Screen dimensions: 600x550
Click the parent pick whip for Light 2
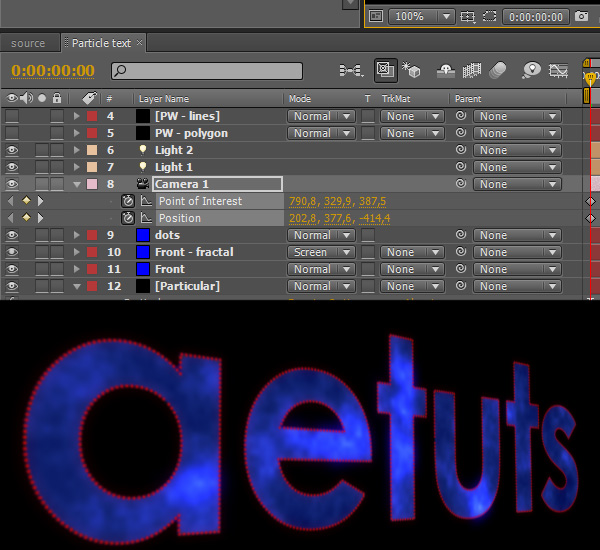461,150
